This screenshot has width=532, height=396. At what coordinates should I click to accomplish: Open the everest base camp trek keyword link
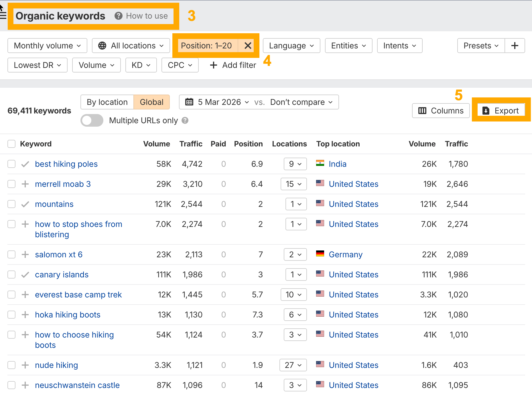tap(78, 295)
